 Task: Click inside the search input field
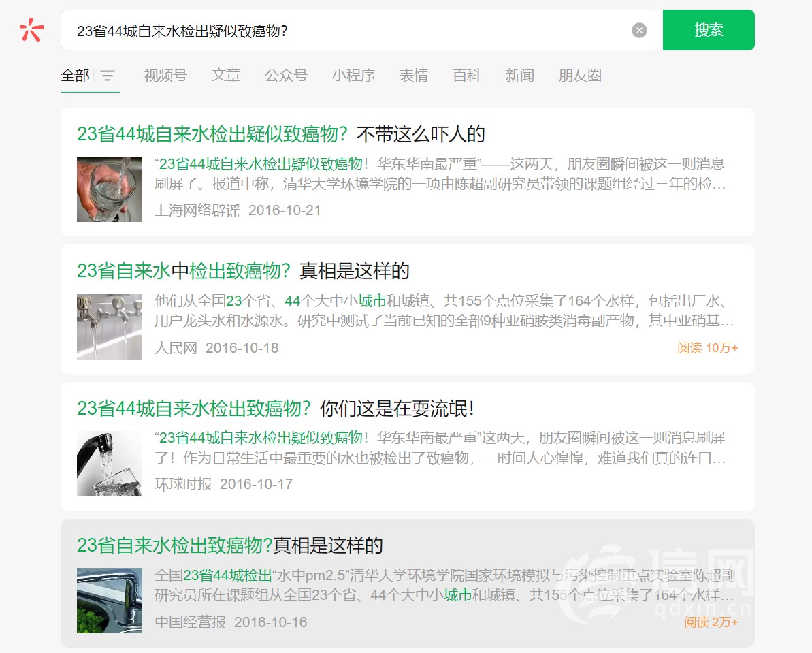(x=340, y=30)
